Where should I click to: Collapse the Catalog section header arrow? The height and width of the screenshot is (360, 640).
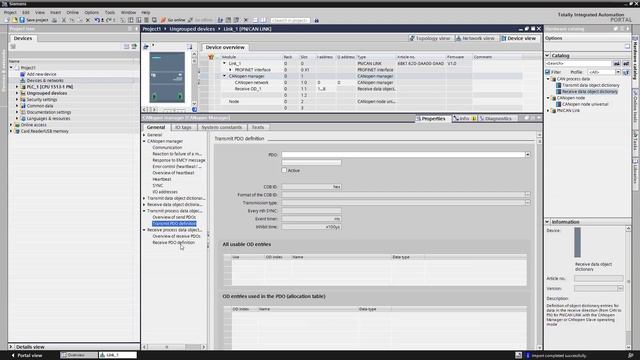click(x=547, y=55)
